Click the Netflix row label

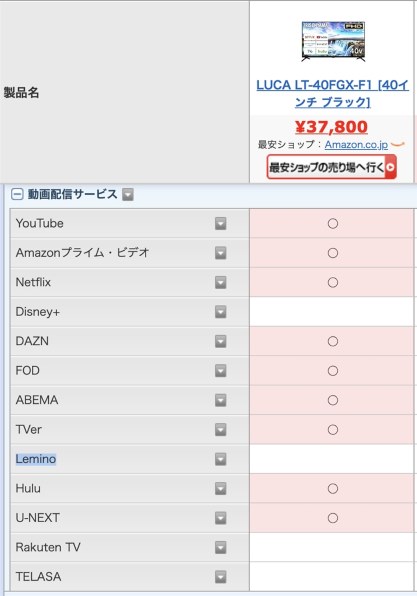click(33, 282)
